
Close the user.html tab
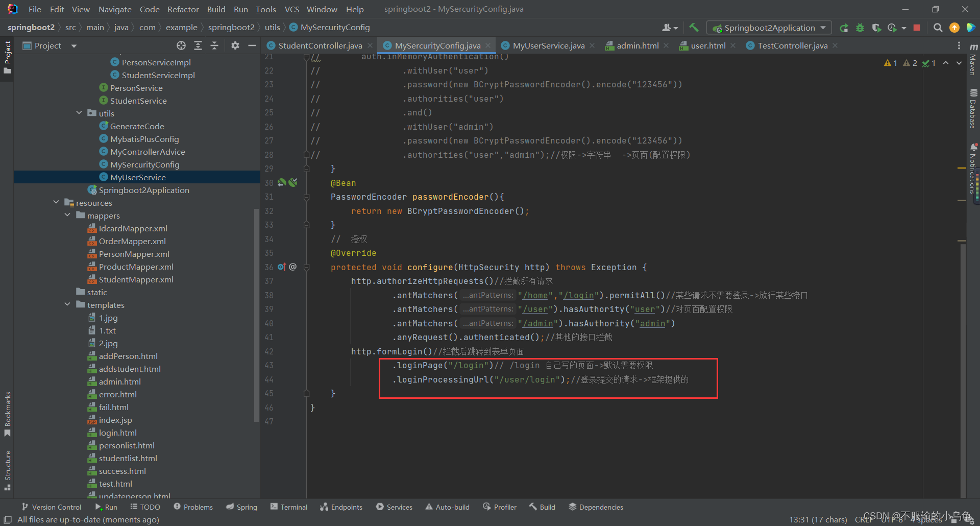733,45
